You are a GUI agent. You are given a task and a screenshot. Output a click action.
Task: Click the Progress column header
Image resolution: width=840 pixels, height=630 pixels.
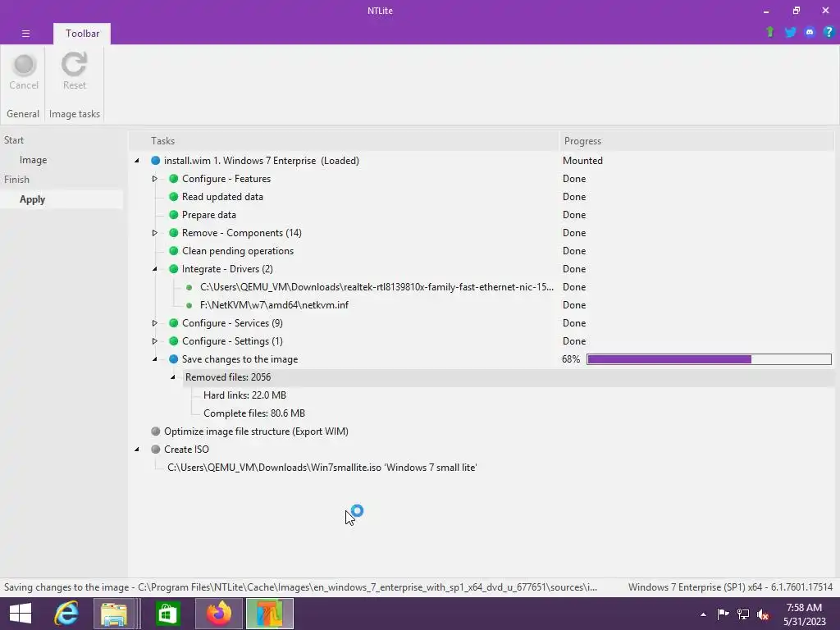pyautogui.click(x=696, y=141)
